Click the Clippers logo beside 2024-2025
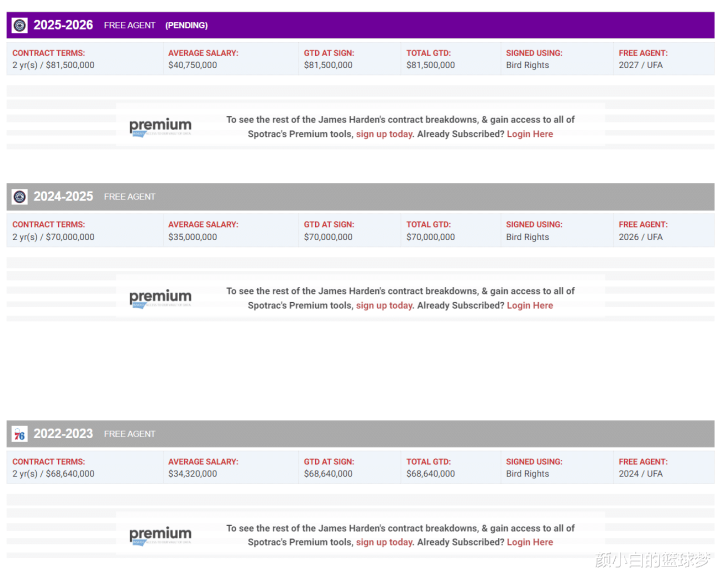719x579 pixels. [x=20, y=197]
